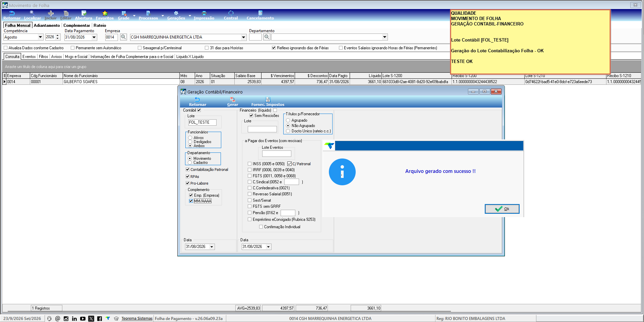This screenshot has height=322, width=644.
Task: Confirm the success message with Ok
Action: point(502,209)
